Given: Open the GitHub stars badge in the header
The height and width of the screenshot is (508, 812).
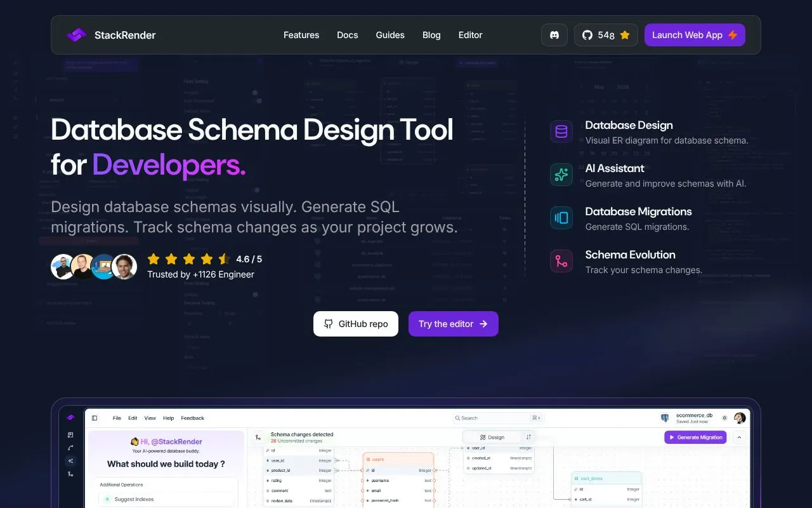Looking at the screenshot, I should [606, 35].
